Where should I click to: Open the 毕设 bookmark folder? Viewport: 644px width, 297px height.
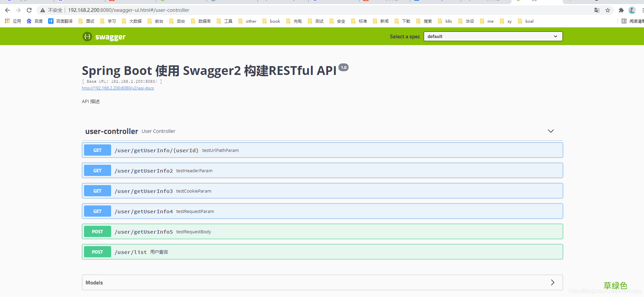[466, 21]
